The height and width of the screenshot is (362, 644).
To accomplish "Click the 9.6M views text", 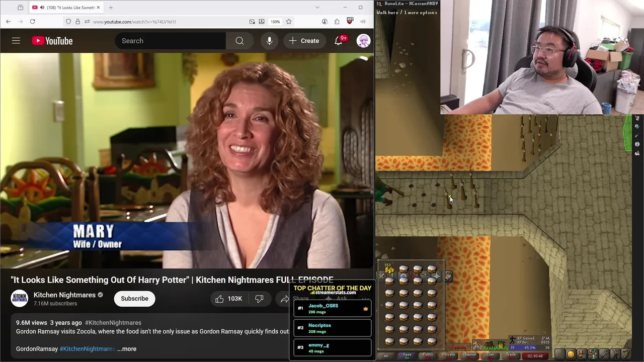I will coord(32,323).
